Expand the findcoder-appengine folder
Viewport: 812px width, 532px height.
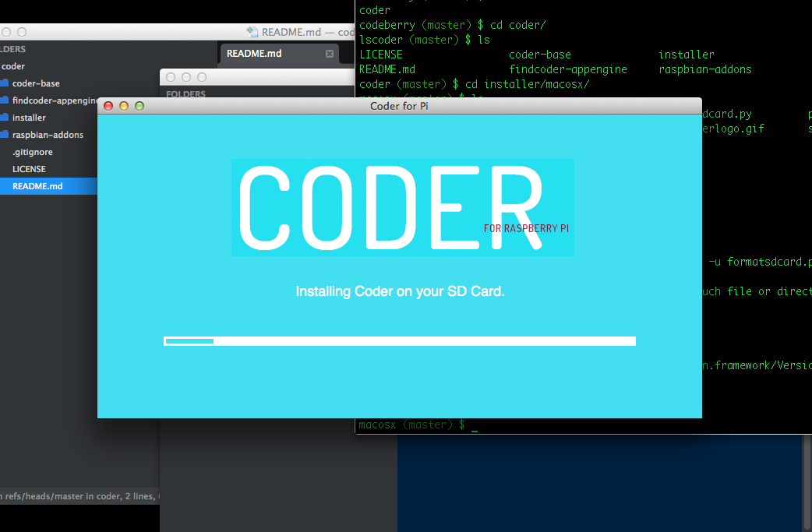coord(55,101)
